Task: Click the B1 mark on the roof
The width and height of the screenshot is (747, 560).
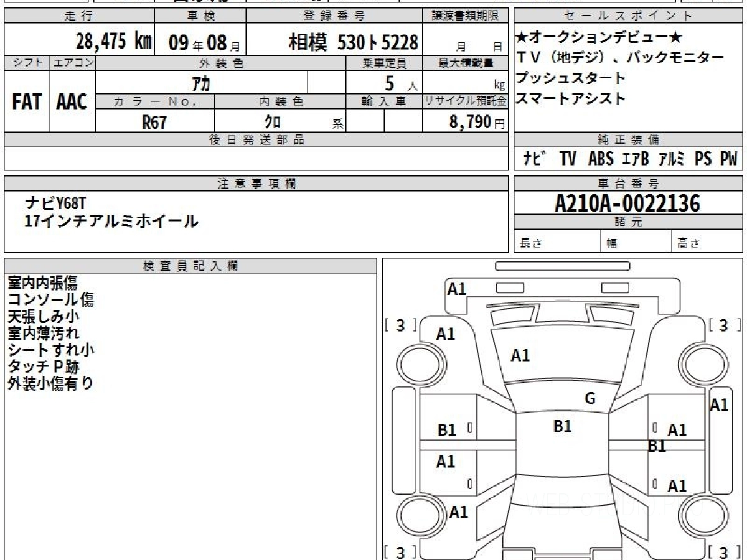Action: click(563, 426)
